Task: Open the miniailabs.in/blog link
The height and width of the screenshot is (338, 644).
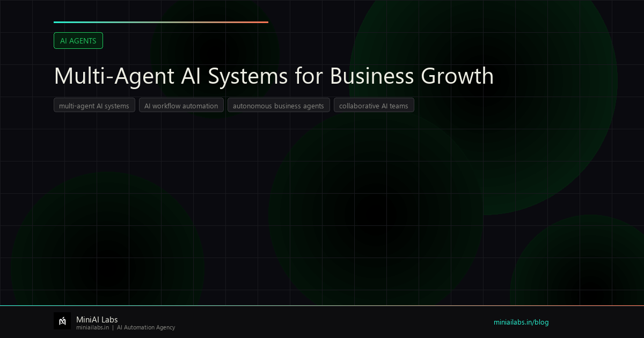Action: click(521, 322)
